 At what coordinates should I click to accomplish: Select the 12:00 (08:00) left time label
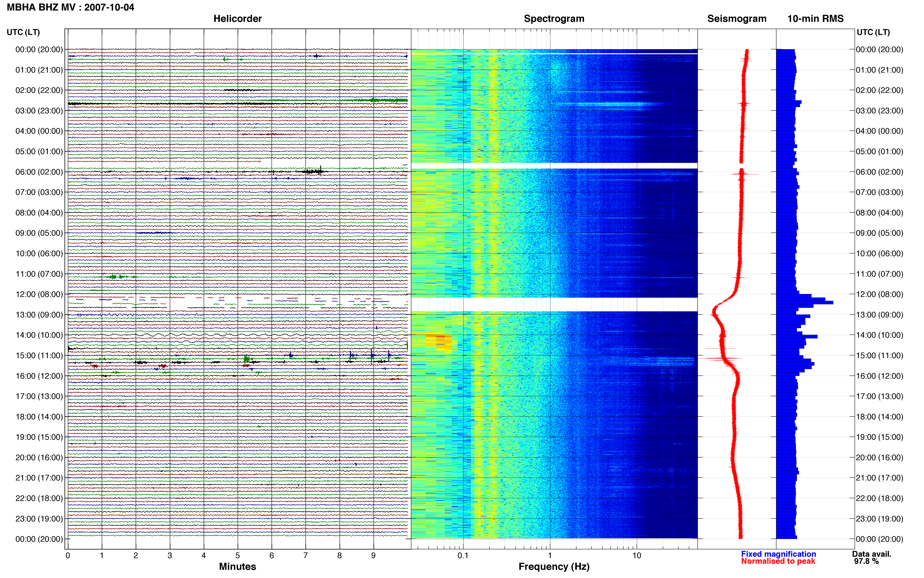[x=39, y=294]
